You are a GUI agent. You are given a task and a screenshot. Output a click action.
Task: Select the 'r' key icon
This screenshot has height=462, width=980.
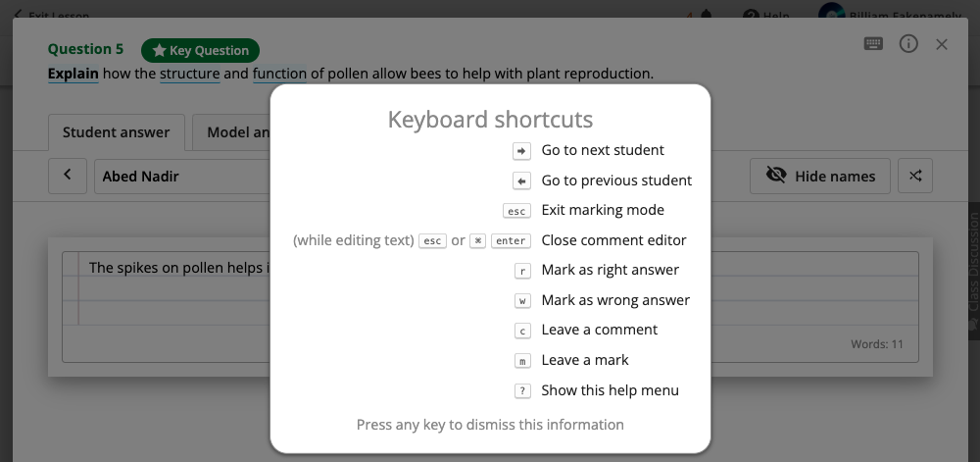pyautogui.click(x=522, y=271)
